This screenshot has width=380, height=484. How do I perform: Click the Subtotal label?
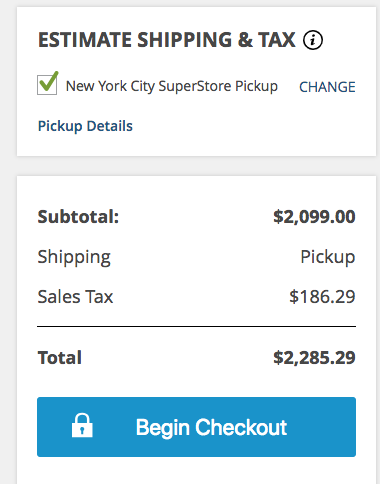(x=78, y=217)
